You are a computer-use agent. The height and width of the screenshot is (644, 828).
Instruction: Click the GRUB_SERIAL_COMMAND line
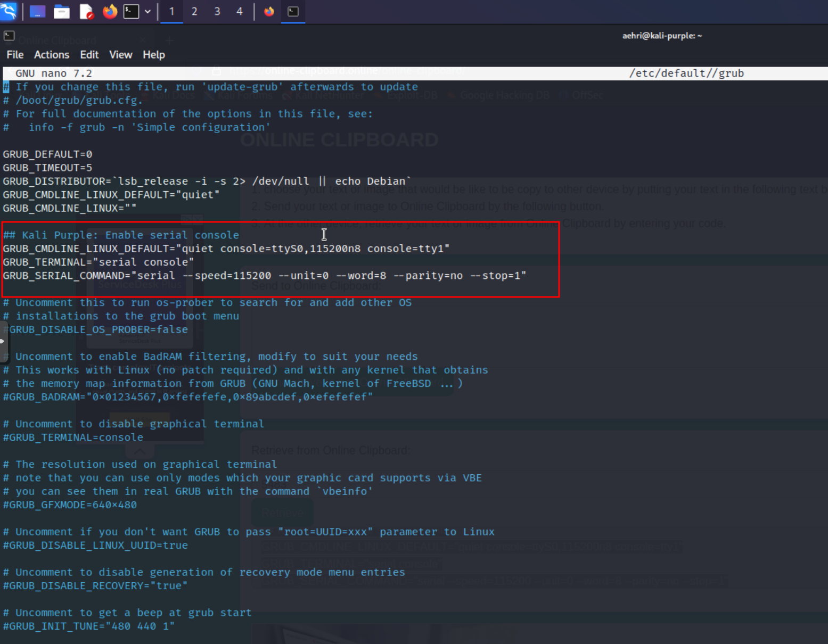click(x=265, y=276)
